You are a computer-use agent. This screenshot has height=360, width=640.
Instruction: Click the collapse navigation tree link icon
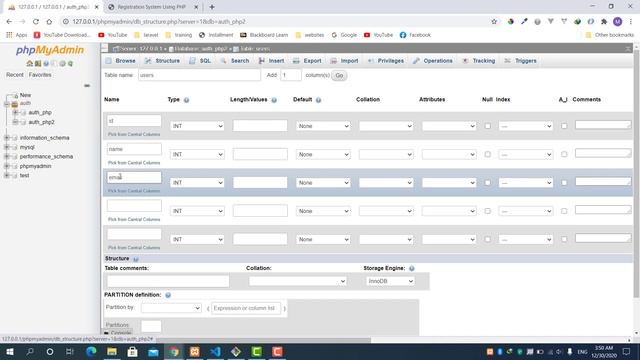click(87, 86)
